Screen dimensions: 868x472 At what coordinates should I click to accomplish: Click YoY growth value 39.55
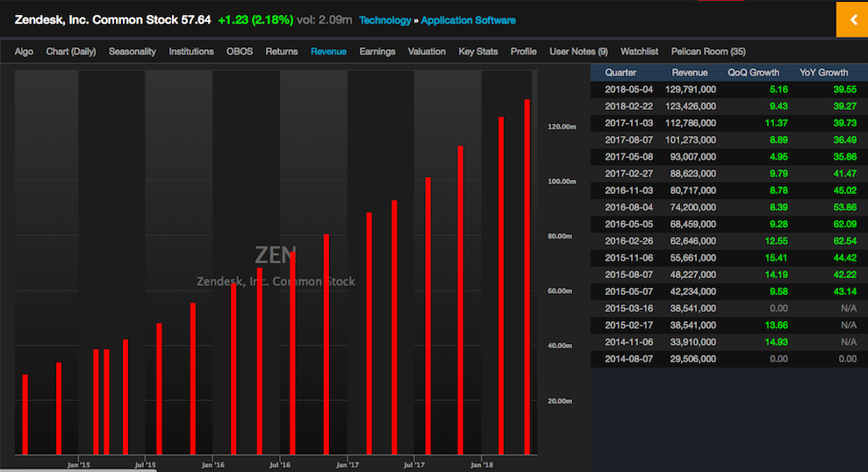[x=845, y=89]
